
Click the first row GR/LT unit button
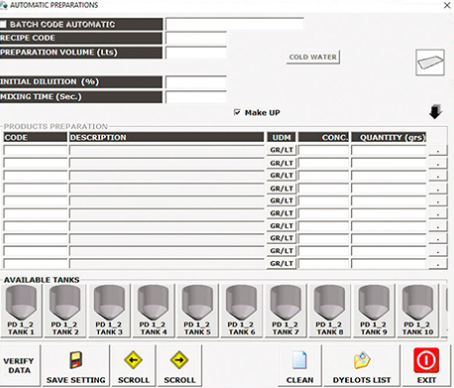(281, 150)
